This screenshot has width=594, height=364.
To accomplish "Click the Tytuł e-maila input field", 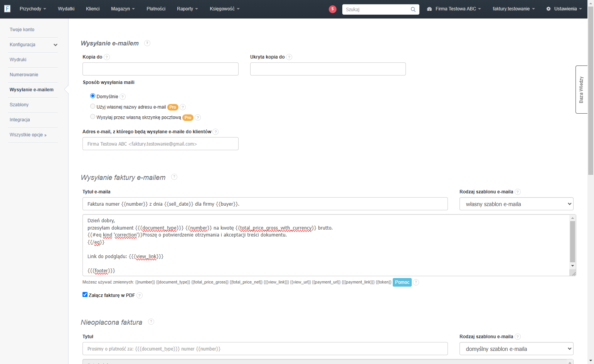I will [265, 204].
